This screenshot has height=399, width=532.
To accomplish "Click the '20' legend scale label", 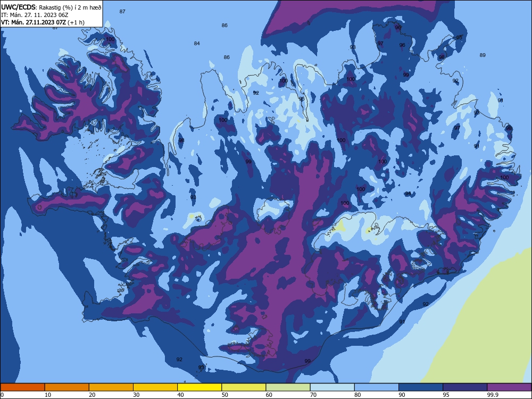I will click(x=92, y=395).
